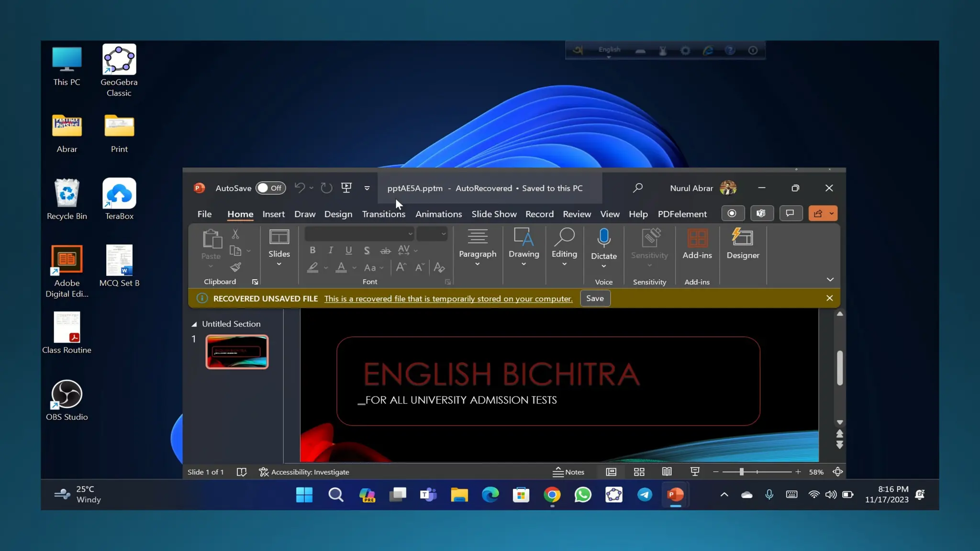Viewport: 980px width, 551px height.
Task: Click the Fit slide to window icon
Action: tap(837, 472)
